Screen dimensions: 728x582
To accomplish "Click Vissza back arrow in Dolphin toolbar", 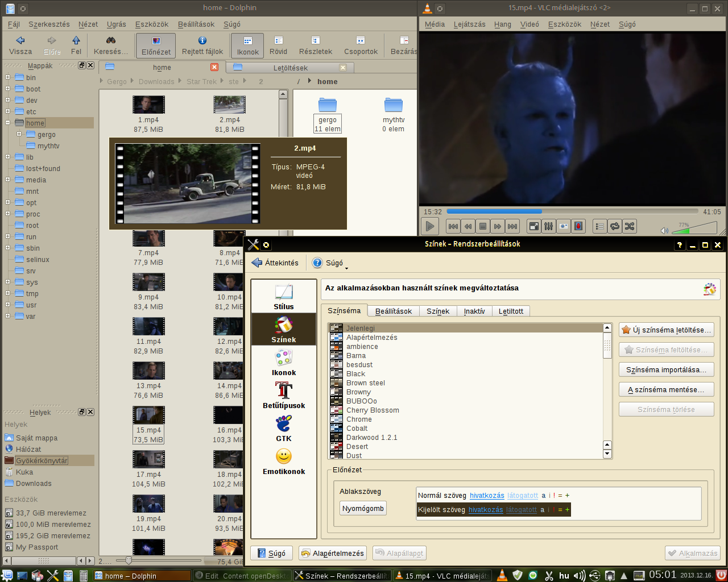I will click(20, 45).
